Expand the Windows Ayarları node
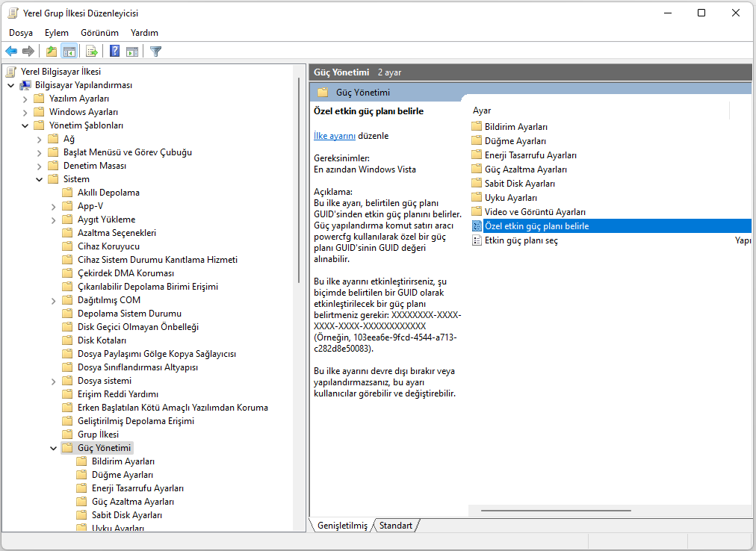The height and width of the screenshot is (551, 756). (x=25, y=112)
